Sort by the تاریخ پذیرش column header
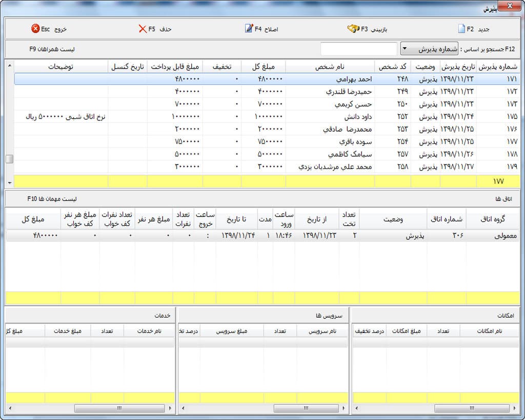Viewport: 525px width, 420px height. (x=458, y=67)
